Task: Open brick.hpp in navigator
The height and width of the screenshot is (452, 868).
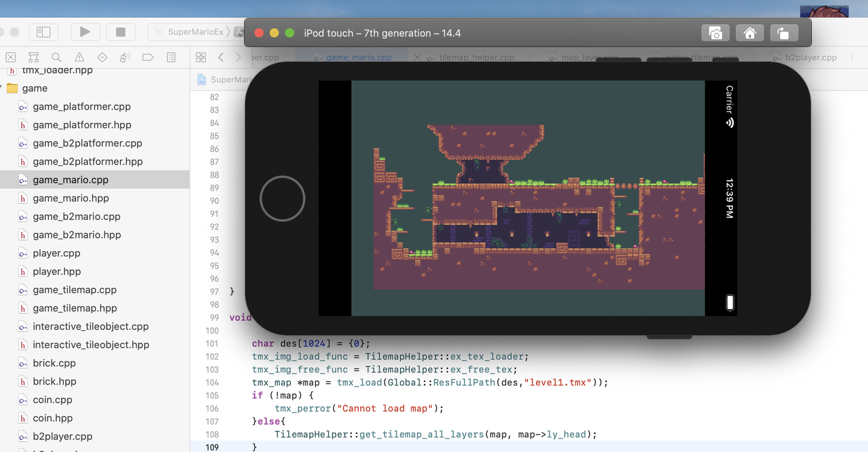Action: (x=95, y=381)
